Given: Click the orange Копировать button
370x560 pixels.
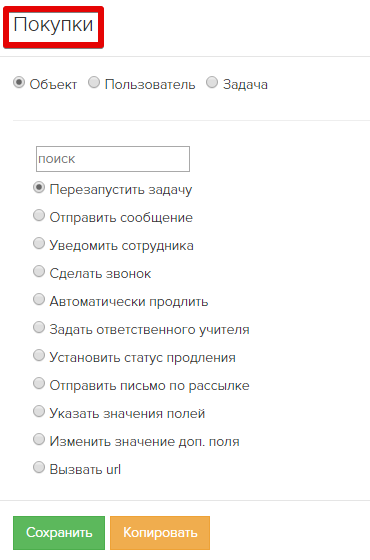Looking at the screenshot, I should point(160,533).
